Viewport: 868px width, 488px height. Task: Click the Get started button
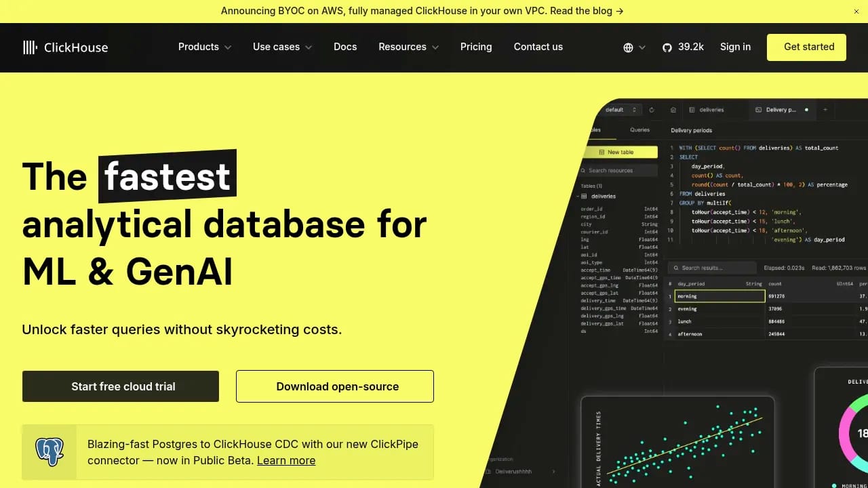[x=806, y=47]
